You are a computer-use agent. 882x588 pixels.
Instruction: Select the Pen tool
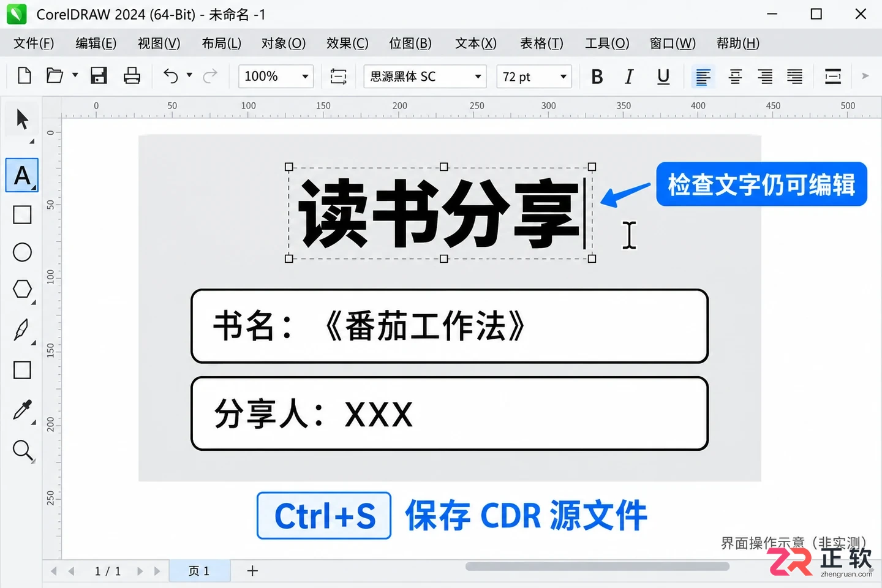click(x=22, y=330)
